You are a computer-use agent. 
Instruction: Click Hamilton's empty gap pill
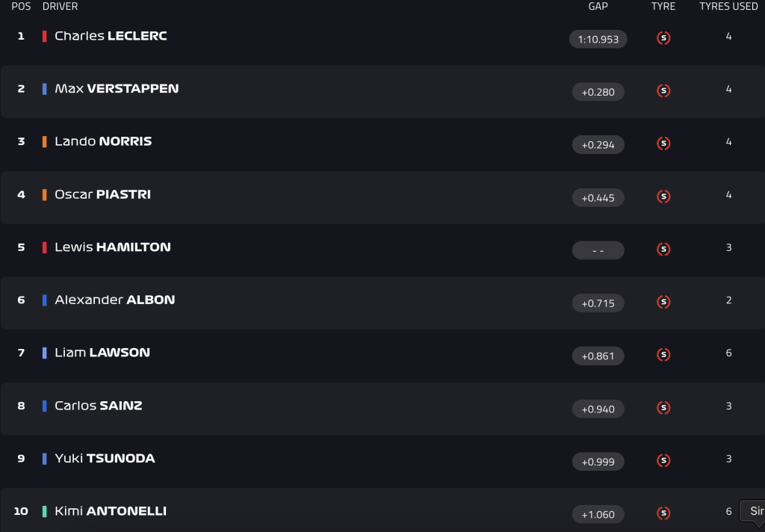(x=598, y=250)
